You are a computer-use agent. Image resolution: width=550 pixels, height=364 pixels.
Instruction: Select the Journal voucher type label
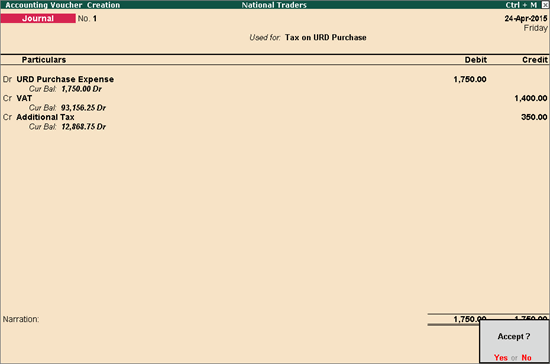pyautogui.click(x=38, y=18)
